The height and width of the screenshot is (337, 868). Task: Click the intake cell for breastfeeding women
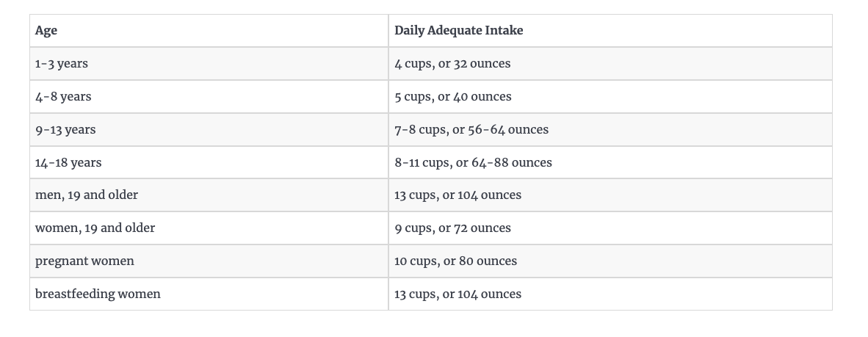[x=457, y=294]
